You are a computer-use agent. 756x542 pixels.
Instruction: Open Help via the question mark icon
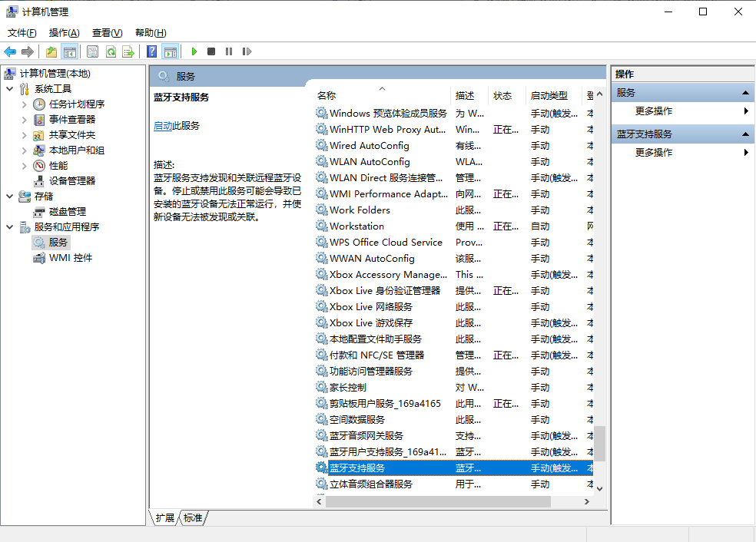click(x=151, y=51)
